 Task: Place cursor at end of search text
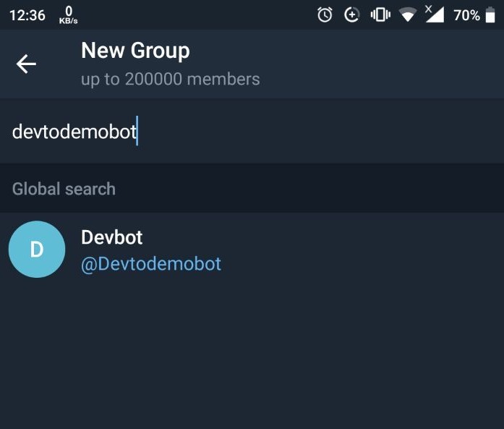tap(137, 131)
